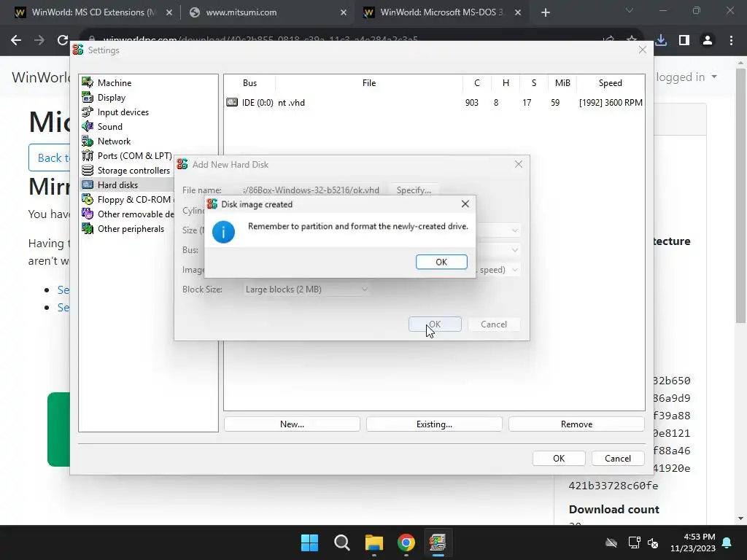Viewport: 747px width, 560px height.
Task: Open the logged in dropdown on WinWorld page
Action: tap(686, 77)
